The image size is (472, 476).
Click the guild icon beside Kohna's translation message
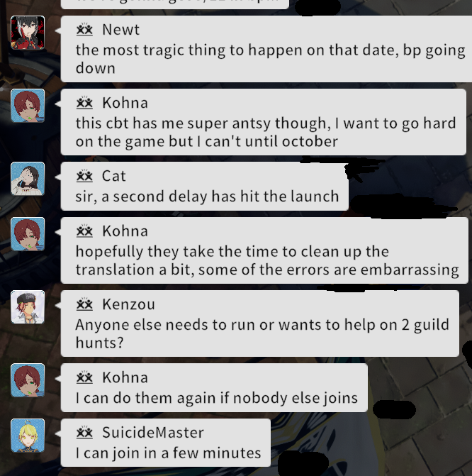point(84,231)
